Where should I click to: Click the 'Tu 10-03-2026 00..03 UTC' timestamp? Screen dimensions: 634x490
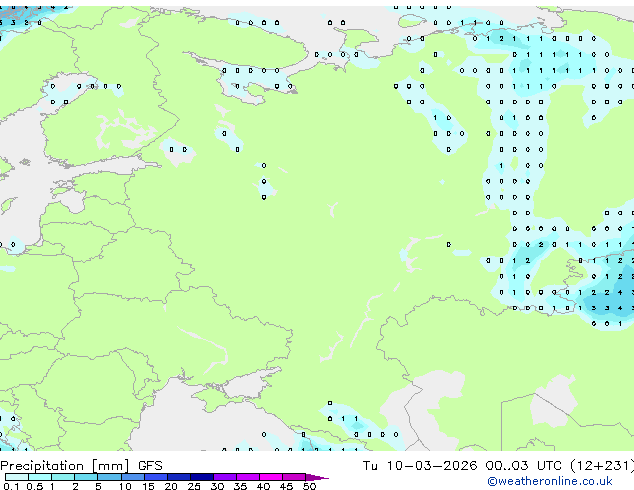click(464, 466)
